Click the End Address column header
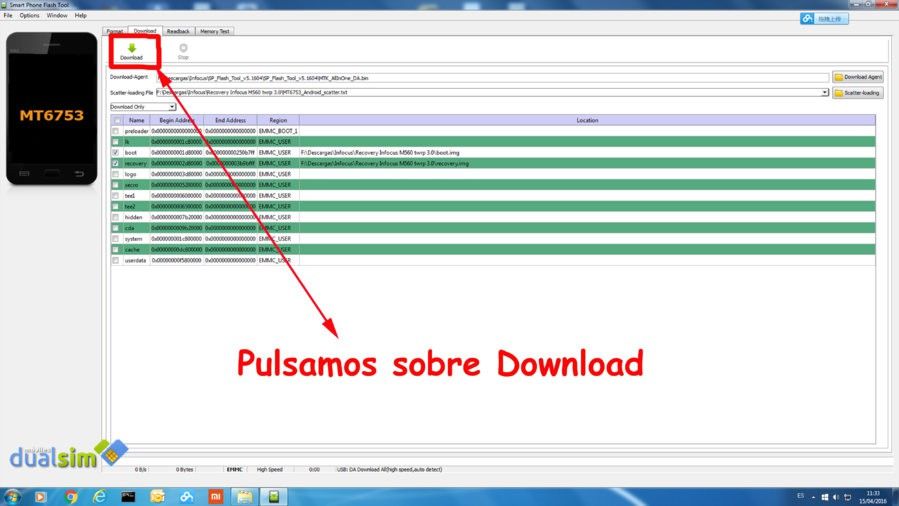The width and height of the screenshot is (899, 506). [x=230, y=120]
